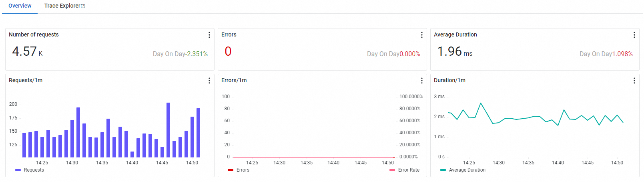Open kebab menu on Average Duration card

tap(634, 35)
